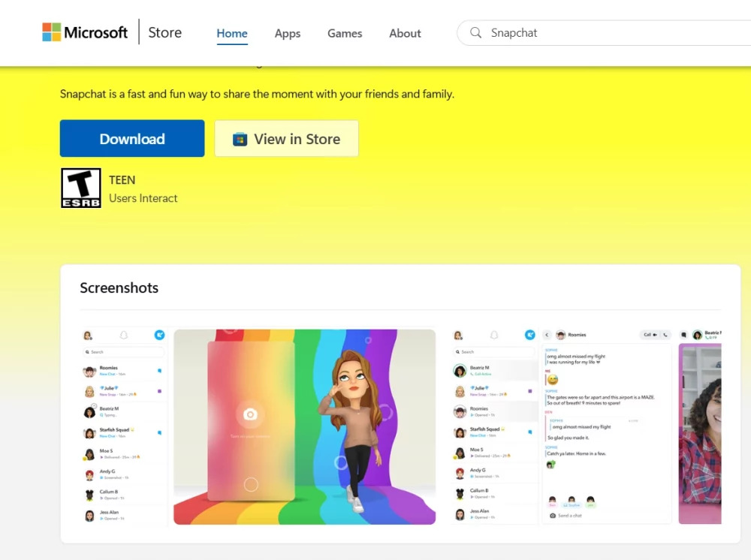Click the Users Interact rating descriptor
This screenshot has height=560, width=751.
(x=143, y=198)
